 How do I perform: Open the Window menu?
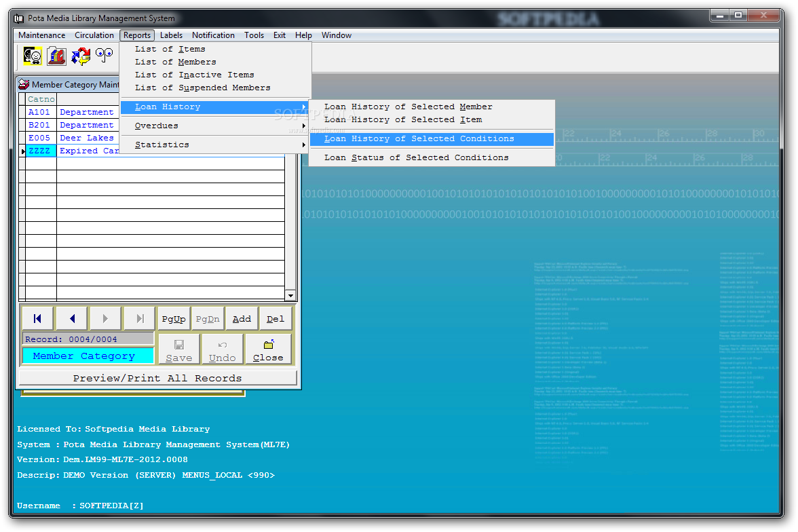tap(337, 35)
